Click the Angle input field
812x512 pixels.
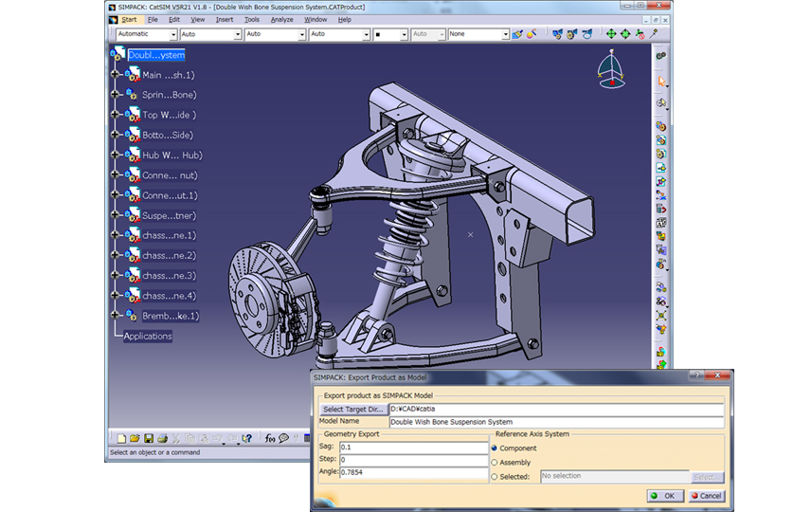413,472
